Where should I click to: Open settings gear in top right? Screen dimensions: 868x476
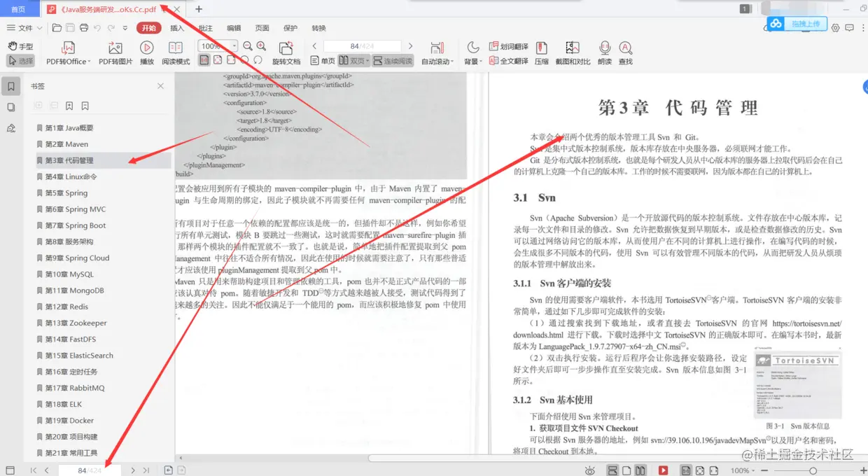pyautogui.click(x=835, y=28)
